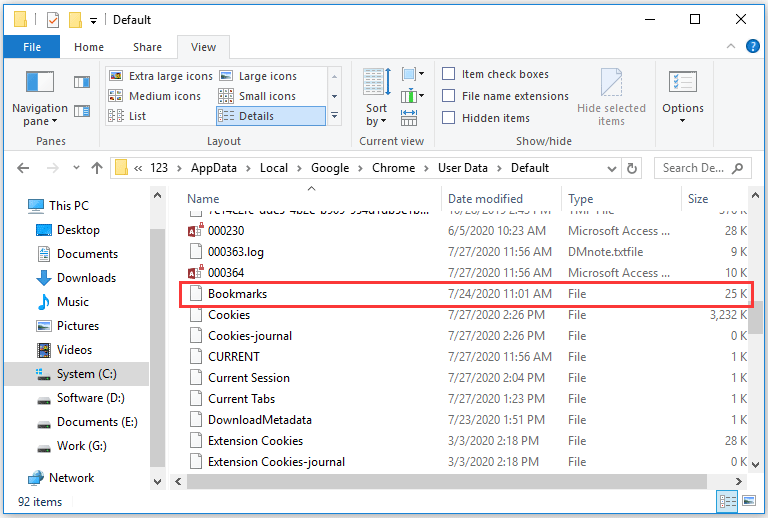Open the Add columns dropdown icon
The image size is (768, 518).
pyautogui.click(x=412, y=95)
